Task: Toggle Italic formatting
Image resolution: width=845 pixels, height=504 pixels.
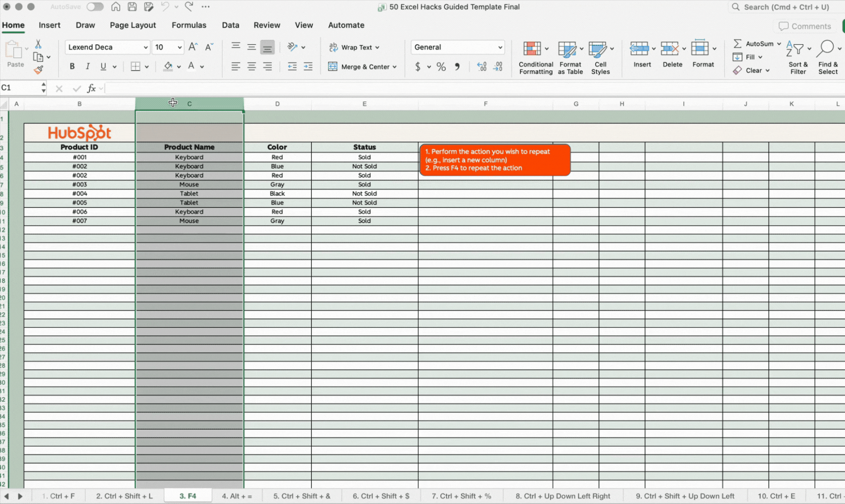Action: (87, 67)
